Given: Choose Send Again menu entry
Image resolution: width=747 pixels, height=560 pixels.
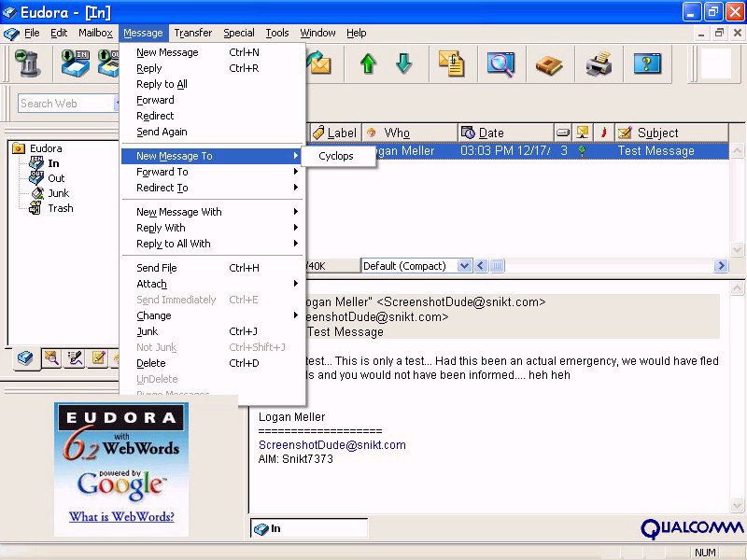Looking at the screenshot, I should [x=213, y=132].
